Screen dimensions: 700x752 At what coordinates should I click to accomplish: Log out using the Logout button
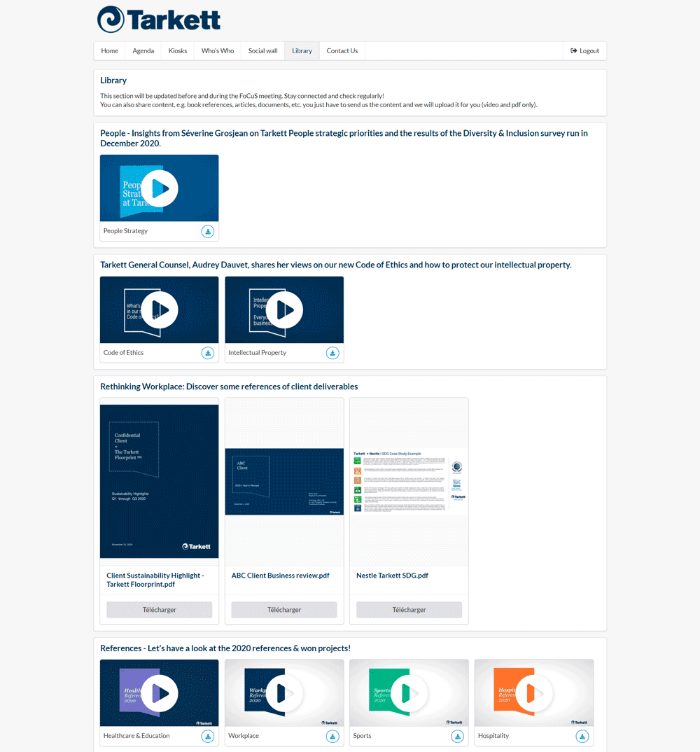(x=585, y=51)
